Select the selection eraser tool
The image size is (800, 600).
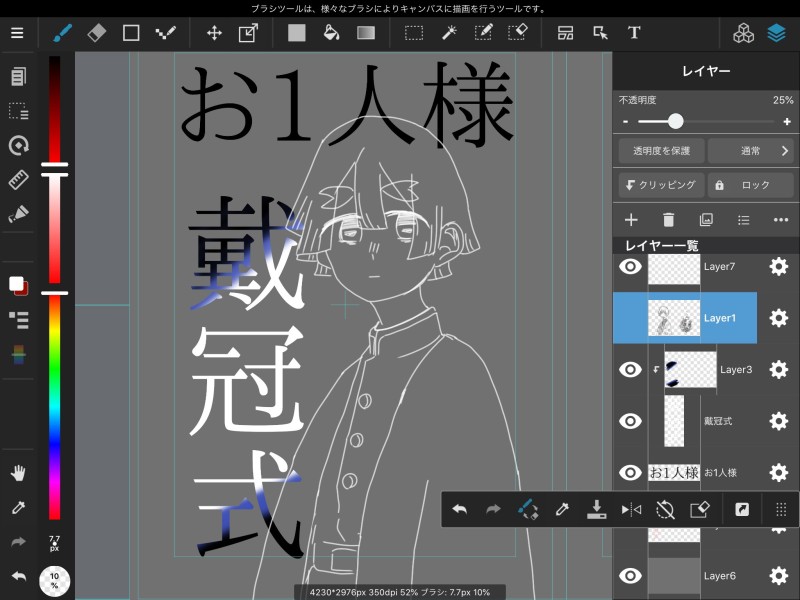(x=518, y=33)
